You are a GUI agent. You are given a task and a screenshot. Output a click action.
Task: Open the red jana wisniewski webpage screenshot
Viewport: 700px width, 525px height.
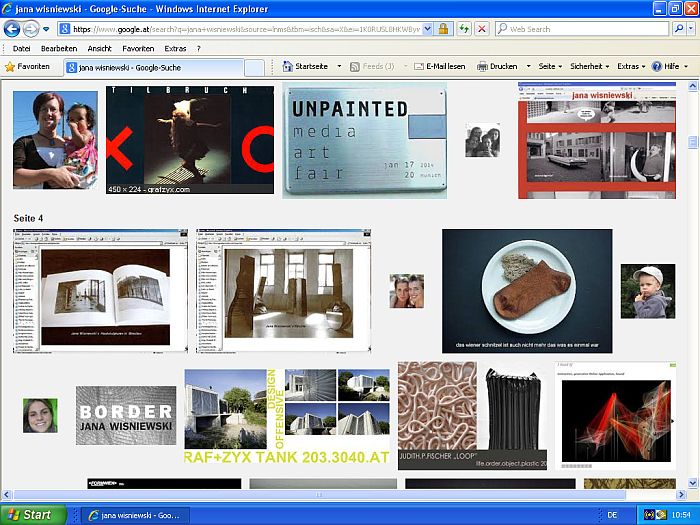[x=597, y=140]
